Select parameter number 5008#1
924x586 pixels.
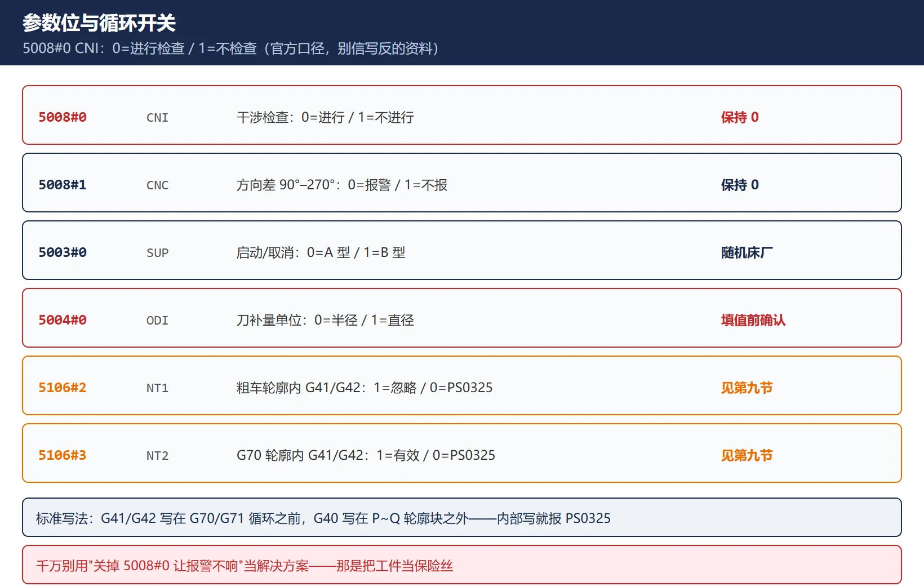pos(63,185)
